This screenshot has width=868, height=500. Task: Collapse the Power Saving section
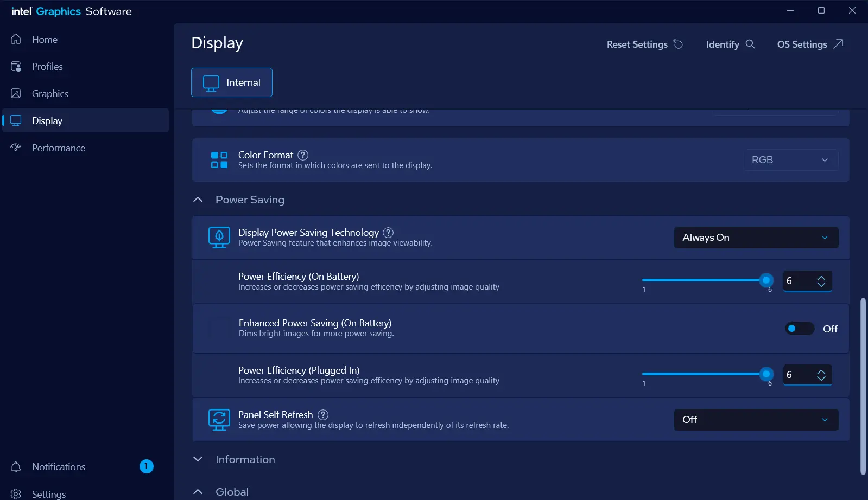(198, 200)
